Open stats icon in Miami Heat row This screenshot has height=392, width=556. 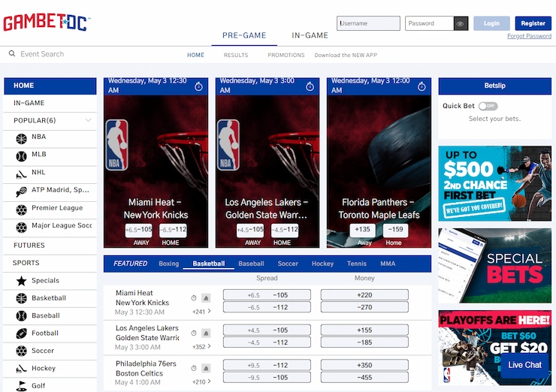coord(206,298)
